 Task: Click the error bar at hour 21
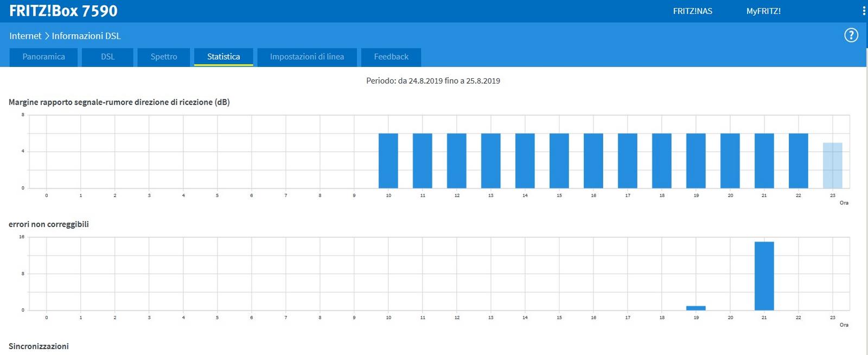point(764,276)
